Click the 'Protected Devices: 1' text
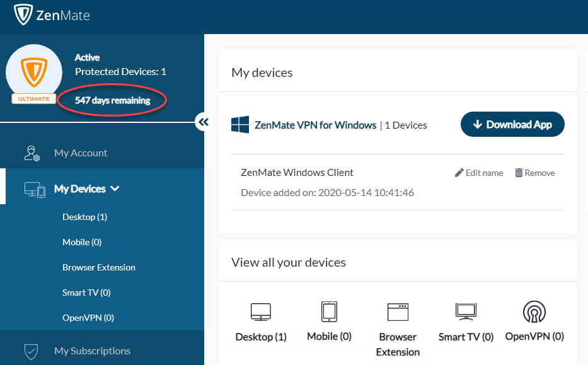 click(x=120, y=72)
